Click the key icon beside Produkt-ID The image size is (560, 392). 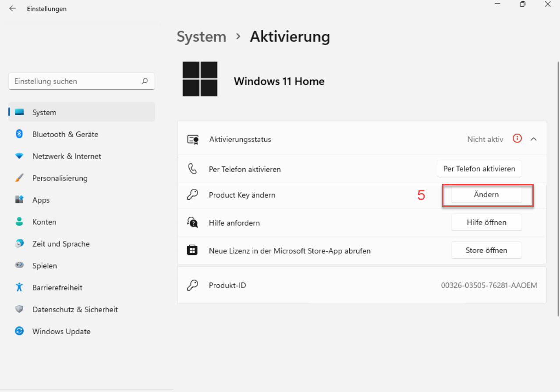pyautogui.click(x=192, y=285)
